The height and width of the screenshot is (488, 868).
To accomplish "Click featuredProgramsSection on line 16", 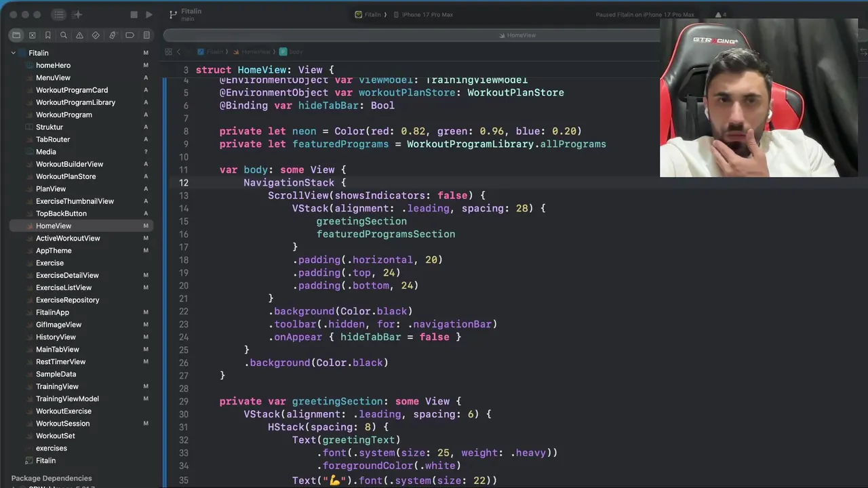I will point(386,234).
